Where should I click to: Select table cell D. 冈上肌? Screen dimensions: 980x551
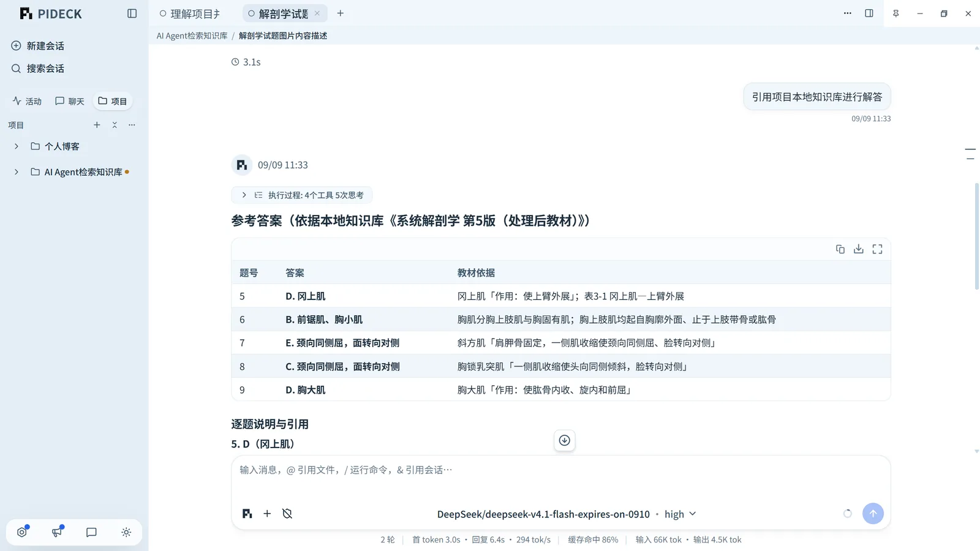point(306,296)
